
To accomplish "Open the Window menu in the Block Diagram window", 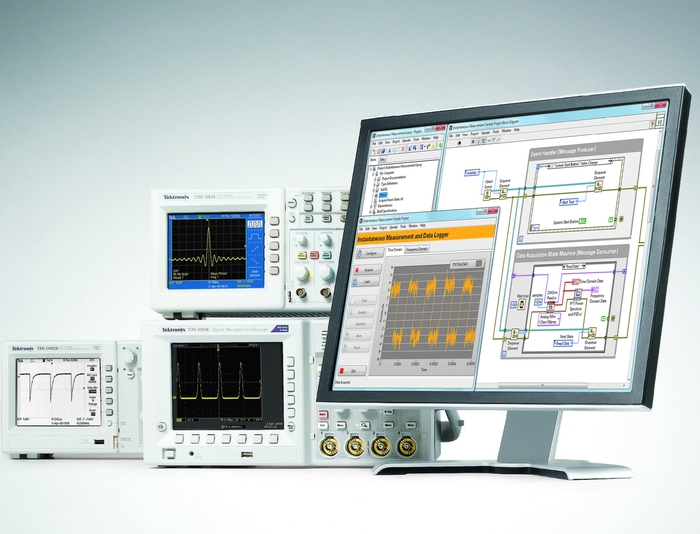I will tap(506, 131).
